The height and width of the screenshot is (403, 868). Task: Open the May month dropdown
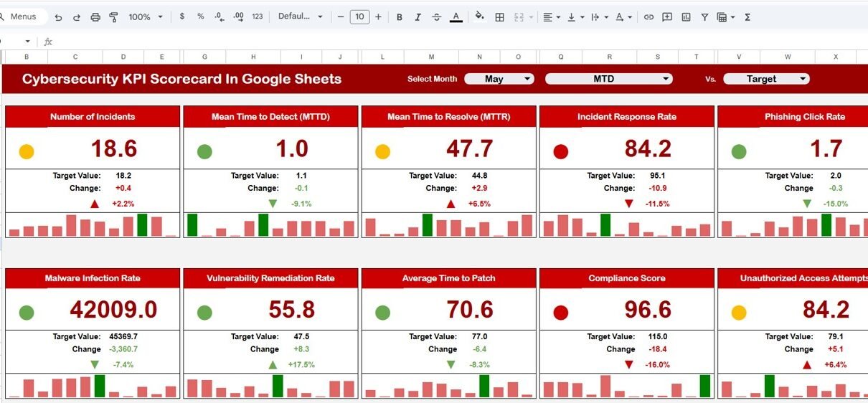(x=499, y=79)
